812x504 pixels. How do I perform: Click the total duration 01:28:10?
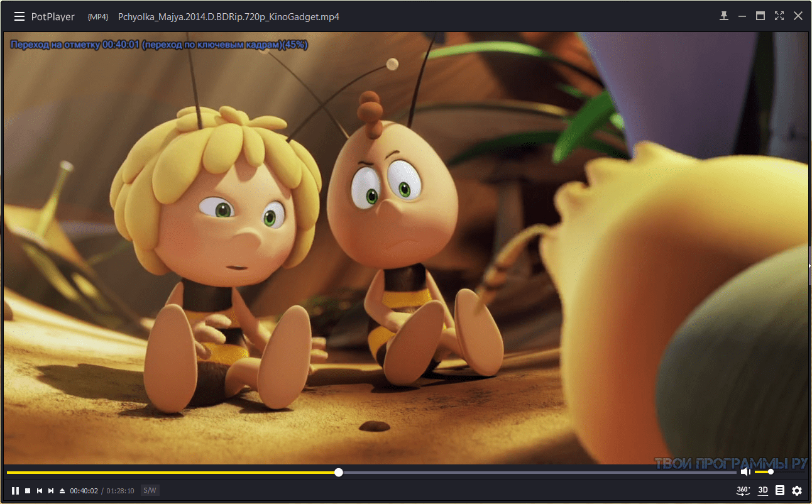point(120,491)
